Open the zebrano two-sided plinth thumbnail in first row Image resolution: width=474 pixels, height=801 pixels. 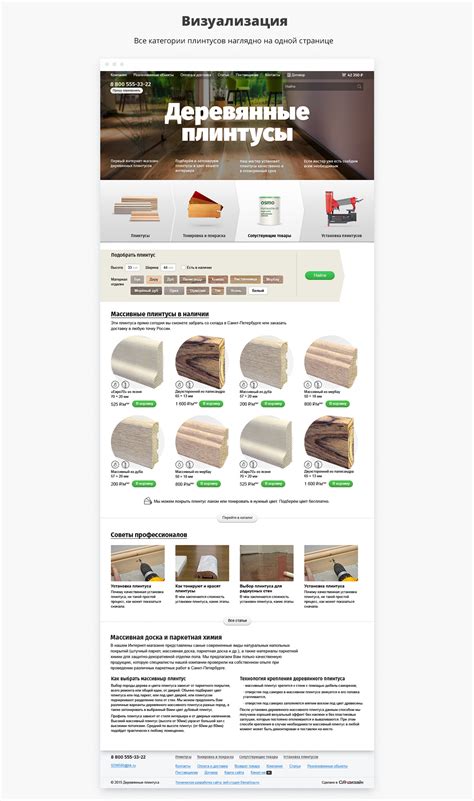(200, 362)
